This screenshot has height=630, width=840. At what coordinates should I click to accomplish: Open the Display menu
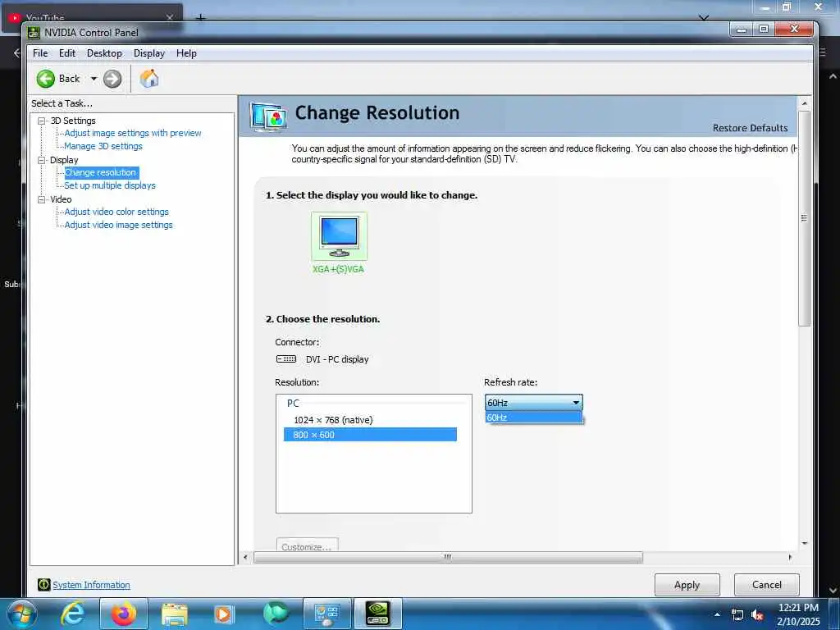point(149,53)
